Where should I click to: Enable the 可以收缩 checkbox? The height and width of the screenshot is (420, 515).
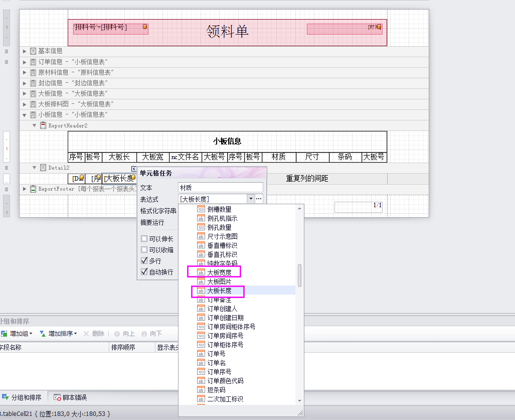click(x=144, y=249)
